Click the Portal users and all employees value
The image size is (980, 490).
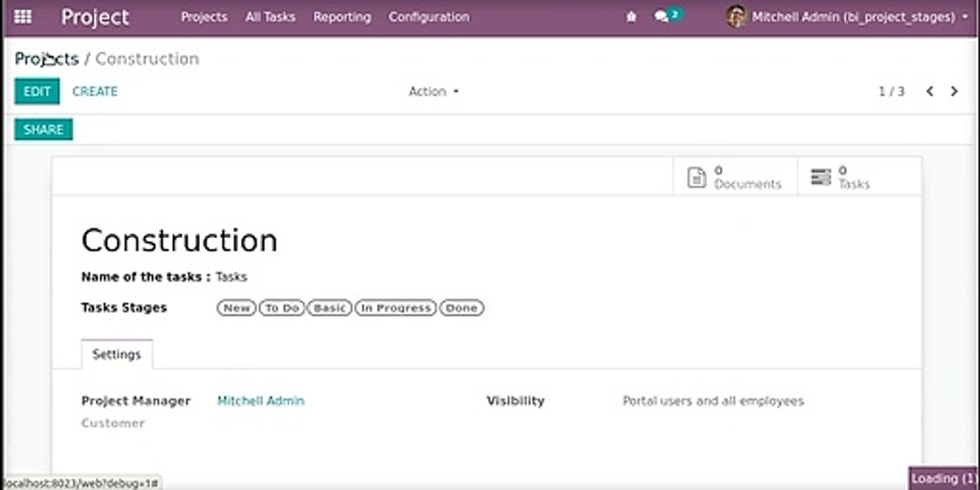coord(713,401)
